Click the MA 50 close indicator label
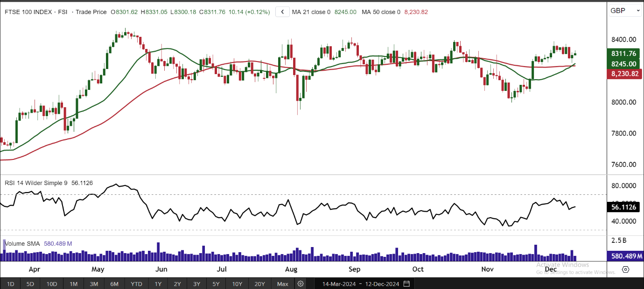Image resolution: width=644 pixels, height=289 pixels. pyautogui.click(x=381, y=12)
